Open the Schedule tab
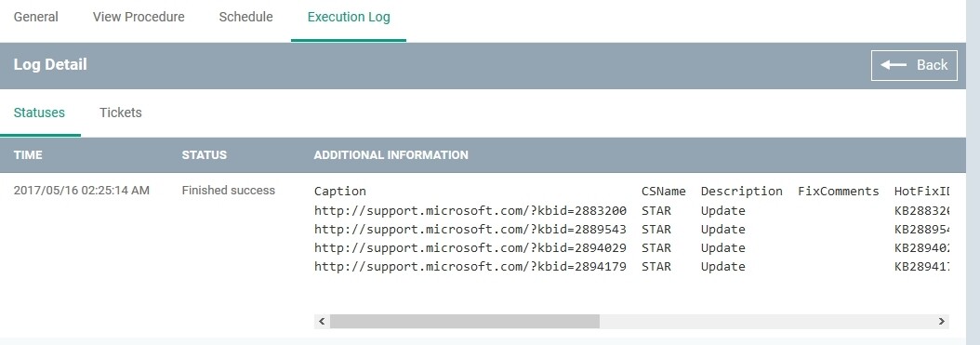Viewport: 980px width, 345px height. pyautogui.click(x=245, y=17)
